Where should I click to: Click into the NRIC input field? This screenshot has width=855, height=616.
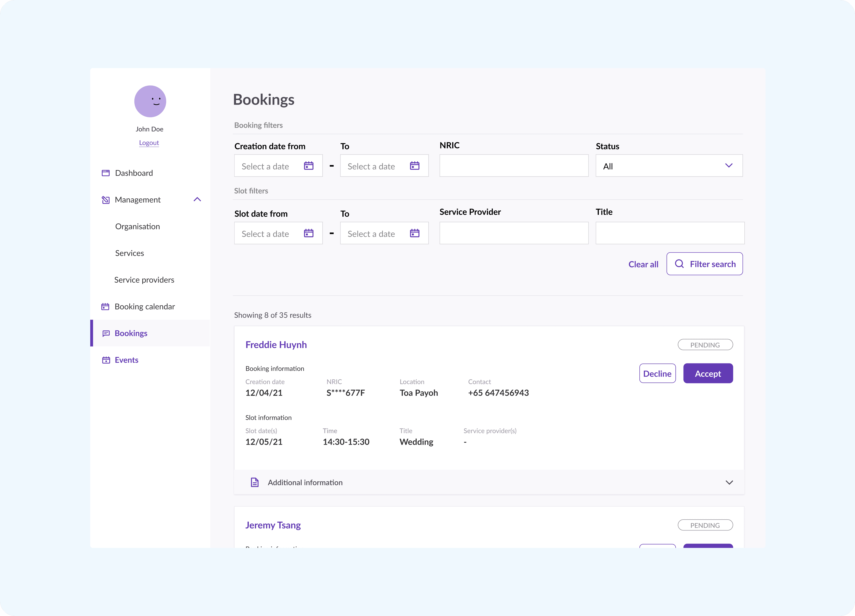[x=513, y=166]
